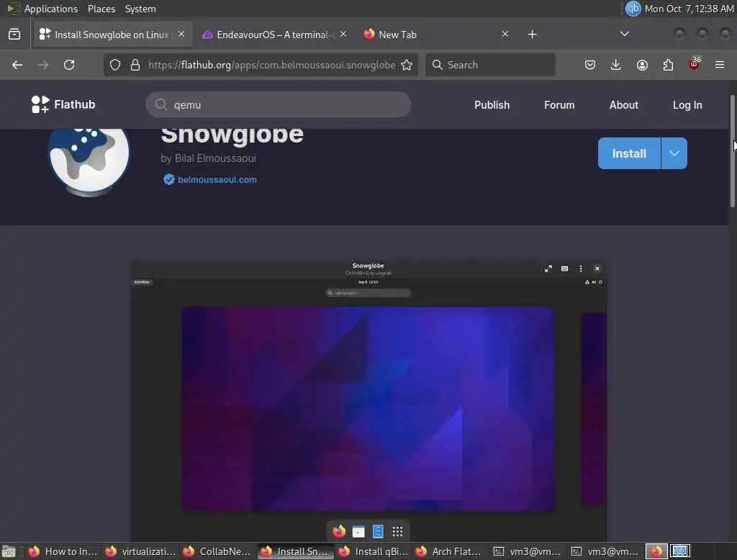Viewport: 737px width, 560px height.
Task: Click the padlock site security icon
Action: point(135,65)
